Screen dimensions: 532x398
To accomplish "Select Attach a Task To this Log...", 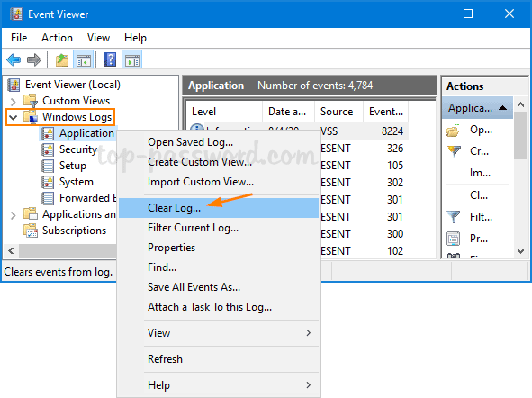I will click(219, 307).
